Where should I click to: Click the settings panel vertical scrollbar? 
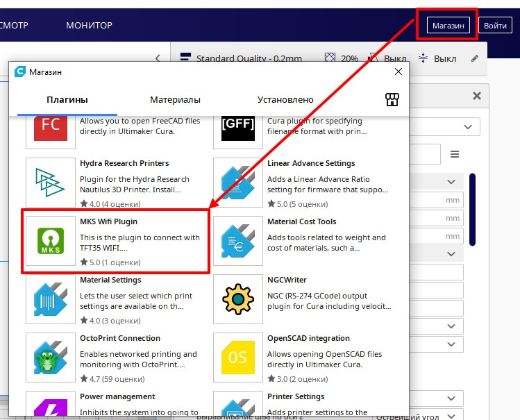point(473,208)
